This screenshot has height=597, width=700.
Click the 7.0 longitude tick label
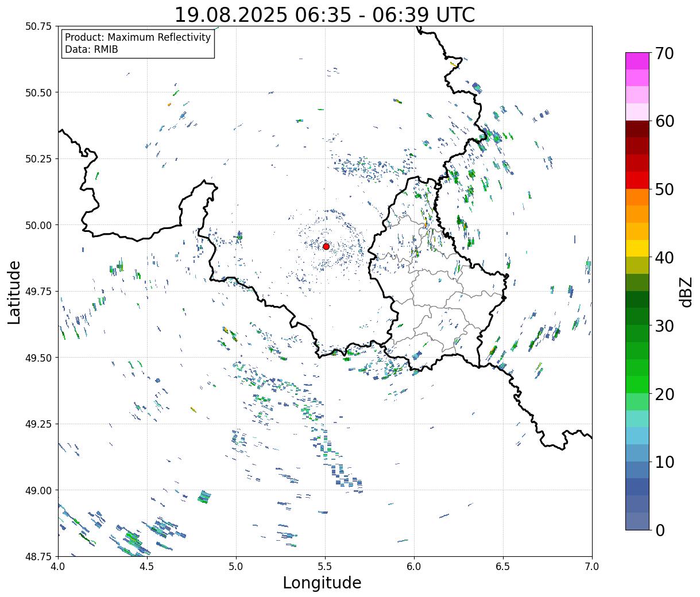(x=592, y=567)
